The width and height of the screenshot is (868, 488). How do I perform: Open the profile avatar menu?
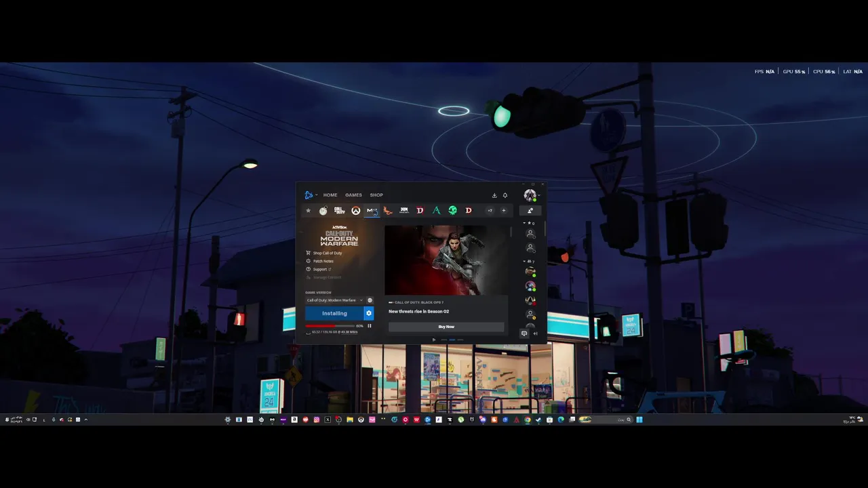530,195
